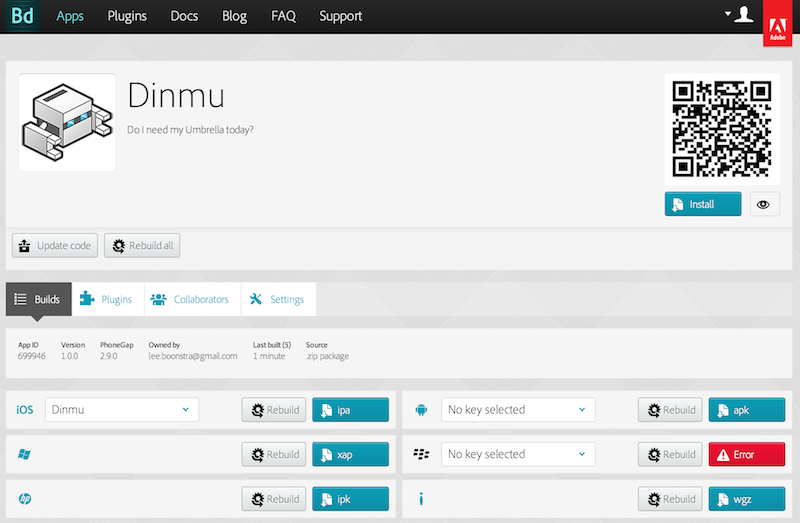Click Rebuild all button

pyautogui.click(x=142, y=245)
